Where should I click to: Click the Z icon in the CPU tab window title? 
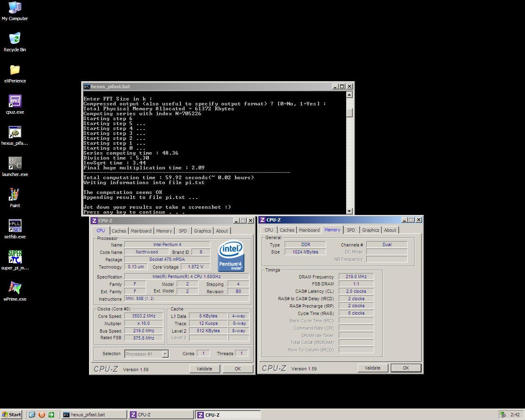point(94,221)
